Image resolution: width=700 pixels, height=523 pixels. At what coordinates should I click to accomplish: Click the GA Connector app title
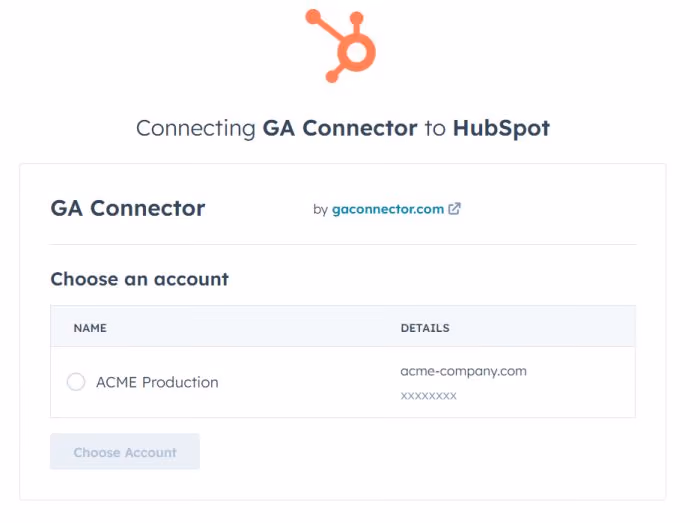tap(128, 208)
